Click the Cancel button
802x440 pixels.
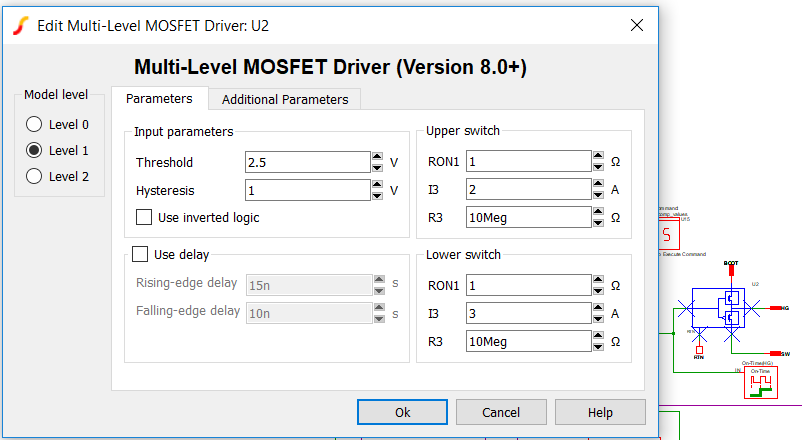(501, 412)
